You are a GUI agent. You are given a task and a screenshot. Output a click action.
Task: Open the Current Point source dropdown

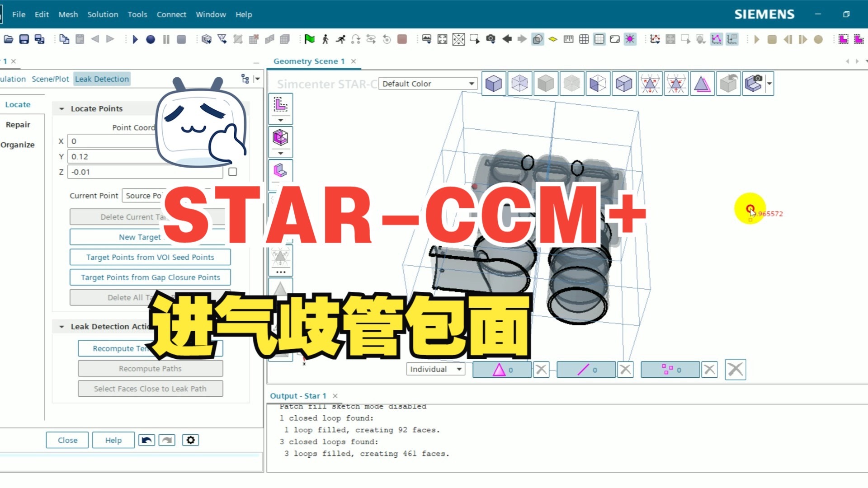(174, 196)
